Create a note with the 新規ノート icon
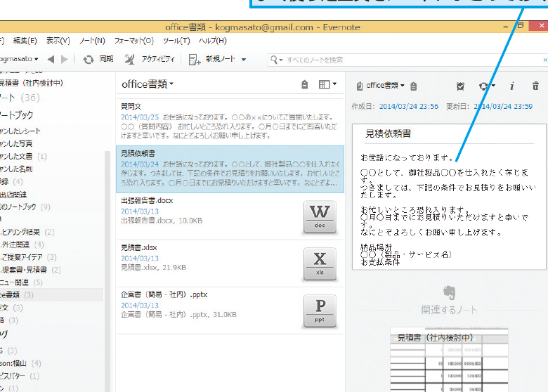548x392 pixels. (195, 60)
